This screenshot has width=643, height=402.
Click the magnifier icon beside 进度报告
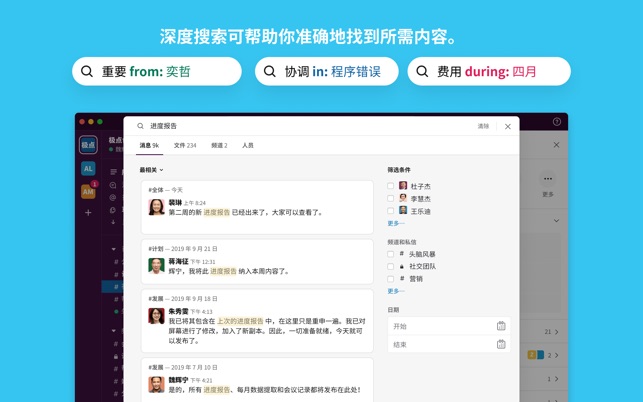[140, 126]
